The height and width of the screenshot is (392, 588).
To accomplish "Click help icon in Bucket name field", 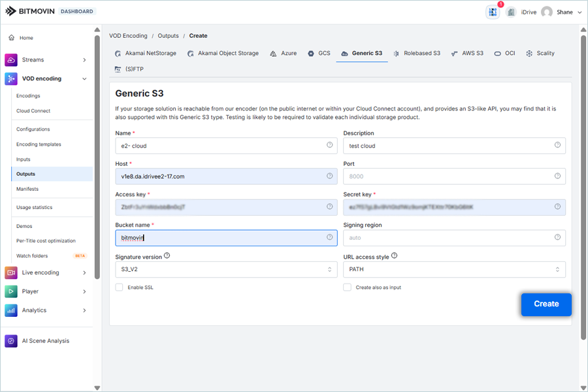I will pos(329,237).
